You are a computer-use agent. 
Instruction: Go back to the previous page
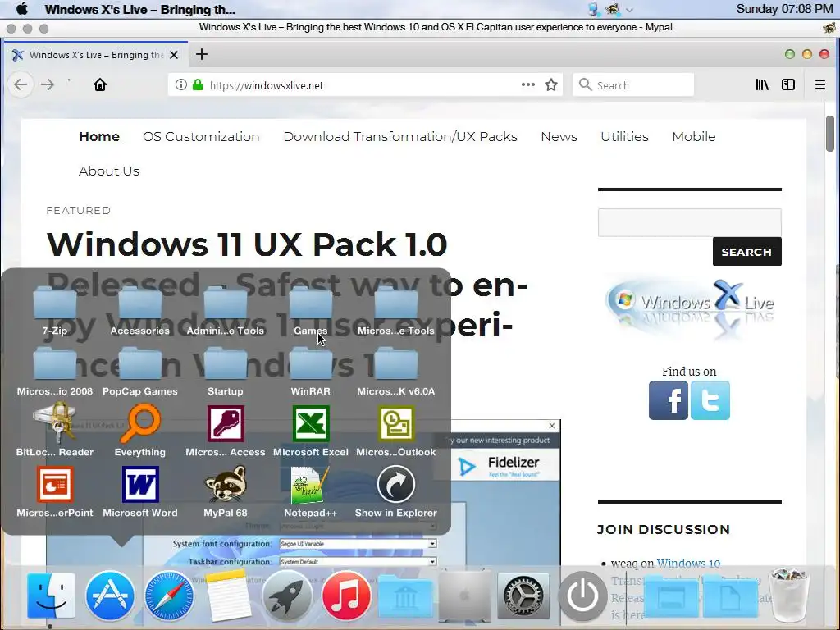pos(21,84)
